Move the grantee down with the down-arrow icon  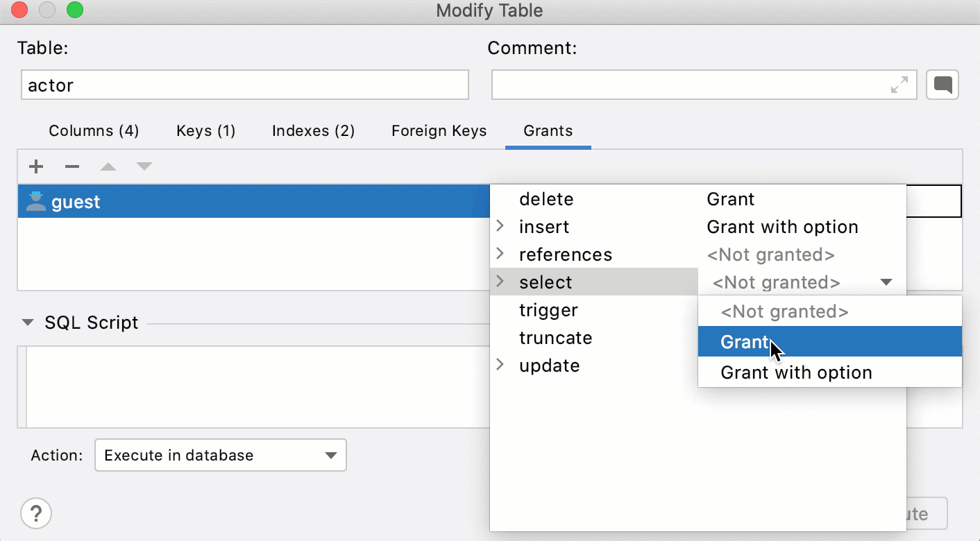[x=144, y=166]
